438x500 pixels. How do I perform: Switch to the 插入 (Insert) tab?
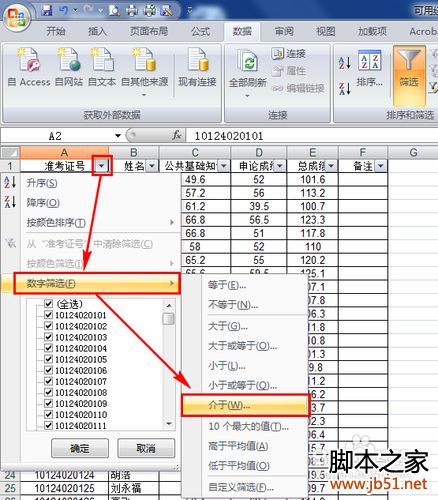point(97,31)
